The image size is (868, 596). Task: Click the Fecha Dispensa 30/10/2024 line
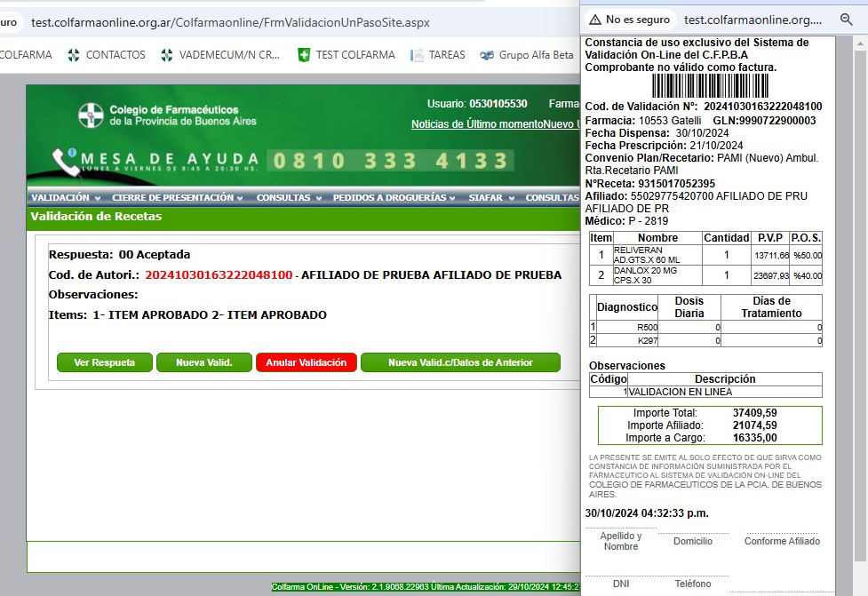[x=657, y=133]
